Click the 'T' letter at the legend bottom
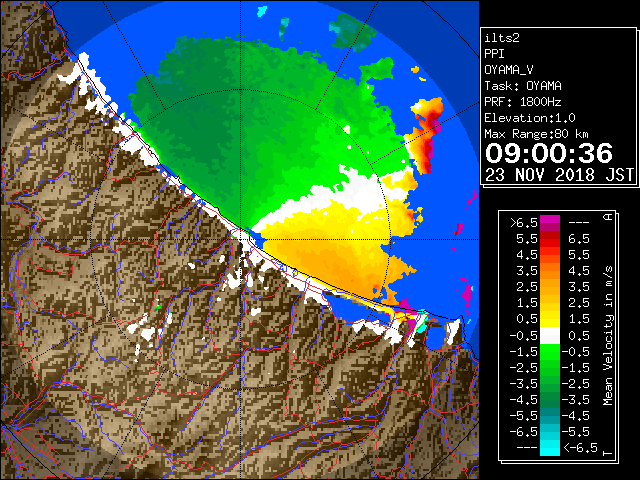 pyautogui.click(x=608, y=453)
